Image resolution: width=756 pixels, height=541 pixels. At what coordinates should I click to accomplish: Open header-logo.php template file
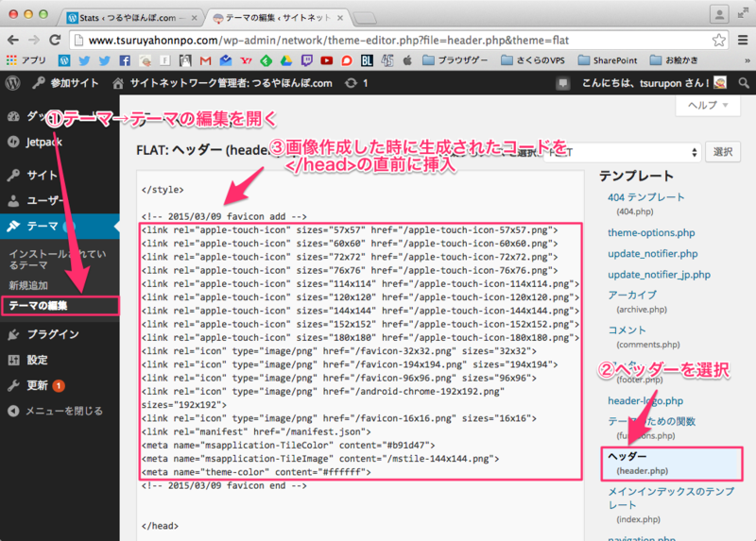click(x=645, y=401)
